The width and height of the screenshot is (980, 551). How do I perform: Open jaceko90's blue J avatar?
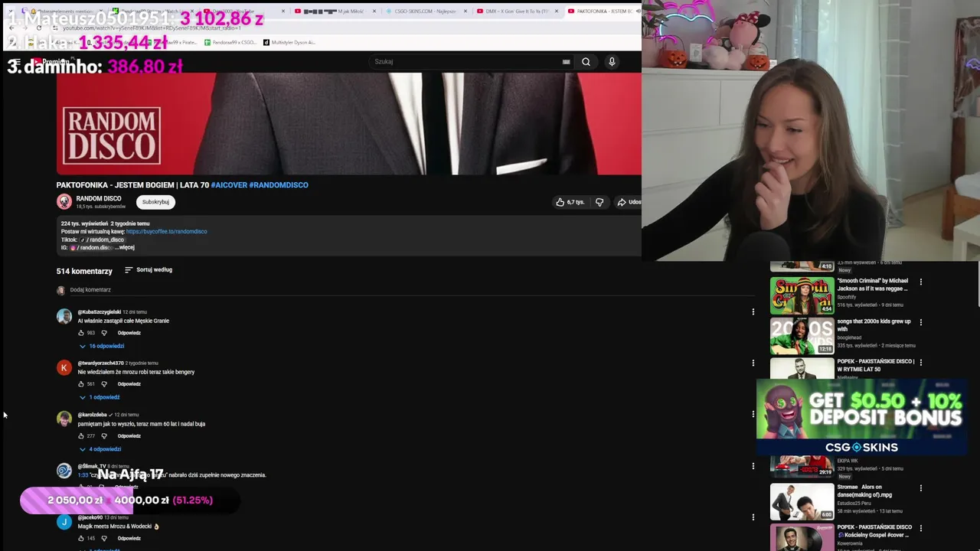click(x=64, y=522)
